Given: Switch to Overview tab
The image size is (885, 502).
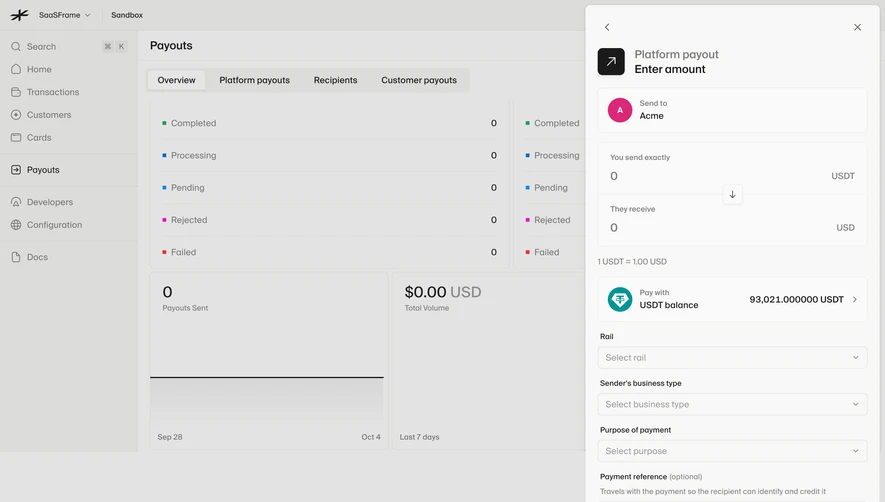Looking at the screenshot, I should (176, 80).
